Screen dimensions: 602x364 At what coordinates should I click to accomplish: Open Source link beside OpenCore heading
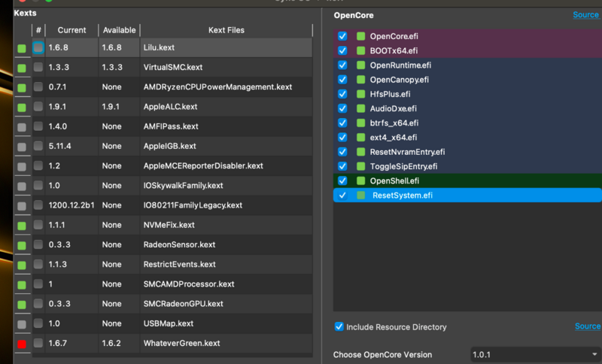tap(585, 14)
